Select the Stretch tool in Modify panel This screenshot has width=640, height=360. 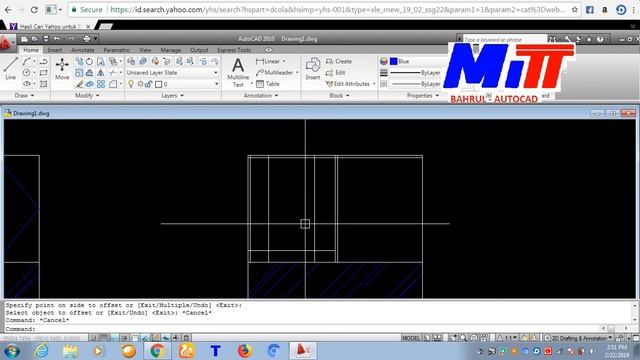(x=101, y=61)
